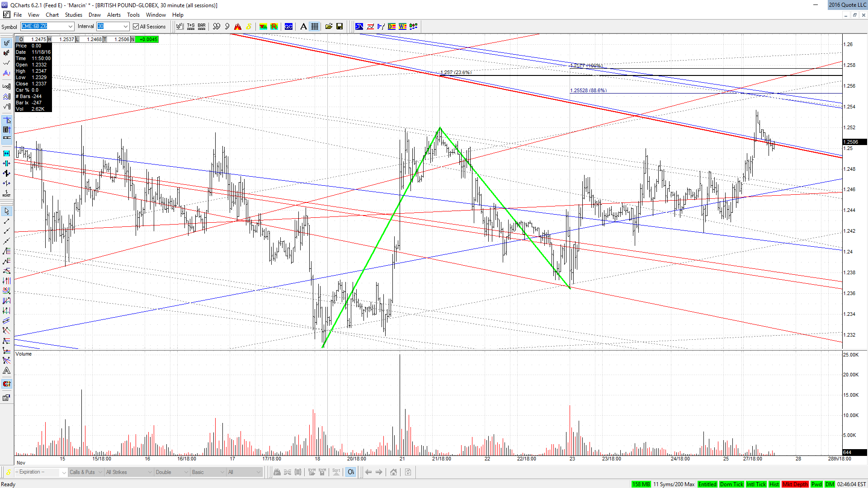
Task: Click the Dom Tick status indicator
Action: pyautogui.click(x=731, y=484)
